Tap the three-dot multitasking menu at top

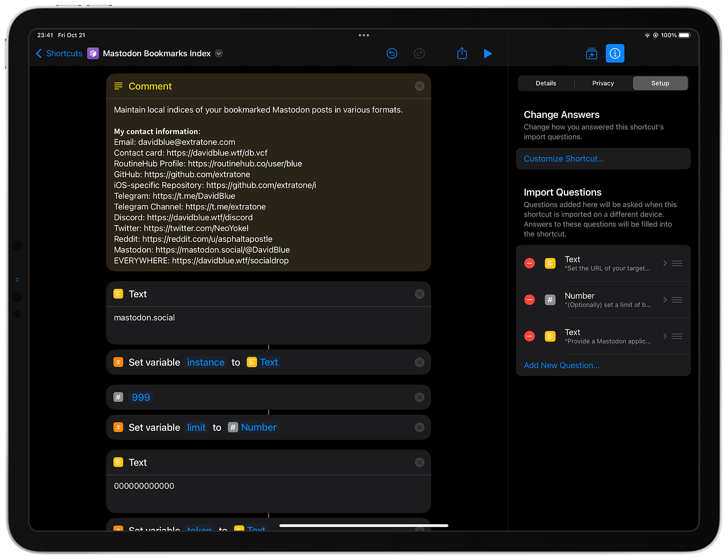coord(364,35)
